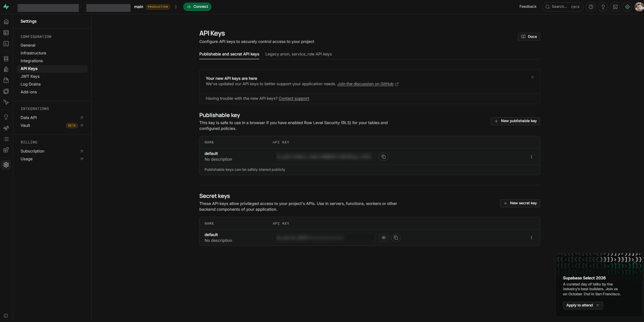Create a New publishable key

click(x=515, y=121)
